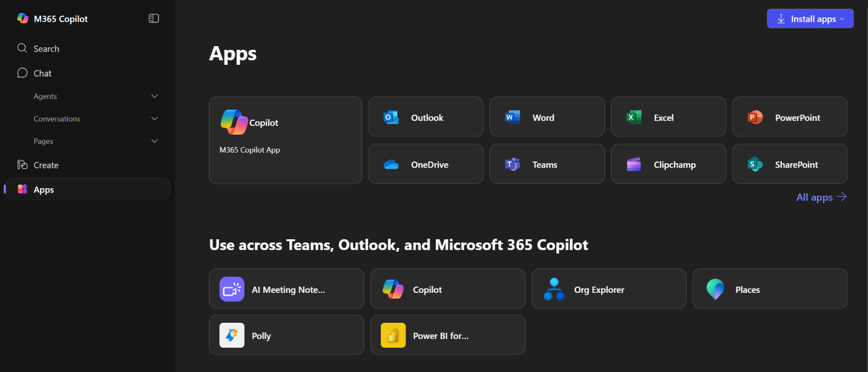Screen dimensions: 868x372
Task: Open the Teams app tile
Action: point(547,165)
